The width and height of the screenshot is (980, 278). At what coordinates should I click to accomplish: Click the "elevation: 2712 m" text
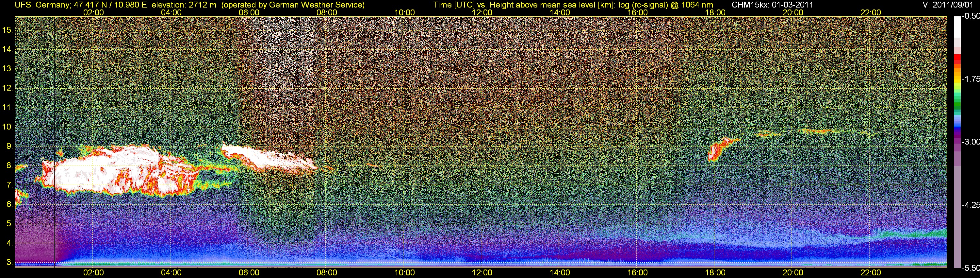point(184,5)
